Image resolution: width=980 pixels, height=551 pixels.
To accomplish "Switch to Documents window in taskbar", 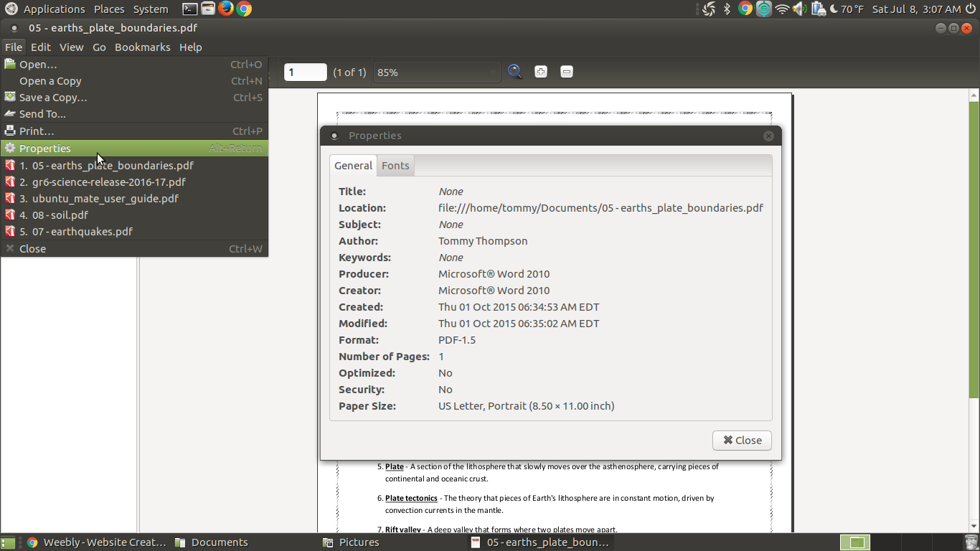I will point(212,542).
